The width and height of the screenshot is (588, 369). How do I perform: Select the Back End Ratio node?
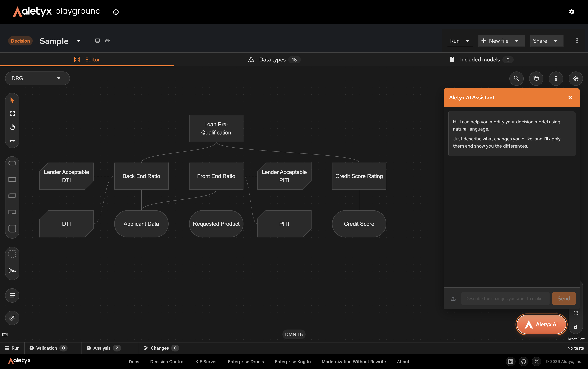click(141, 176)
